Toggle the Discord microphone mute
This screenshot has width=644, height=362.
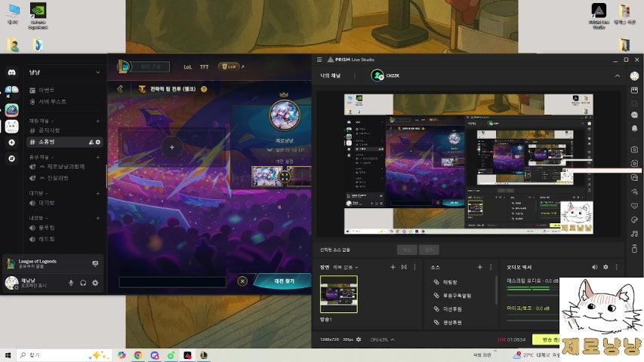[x=71, y=283]
